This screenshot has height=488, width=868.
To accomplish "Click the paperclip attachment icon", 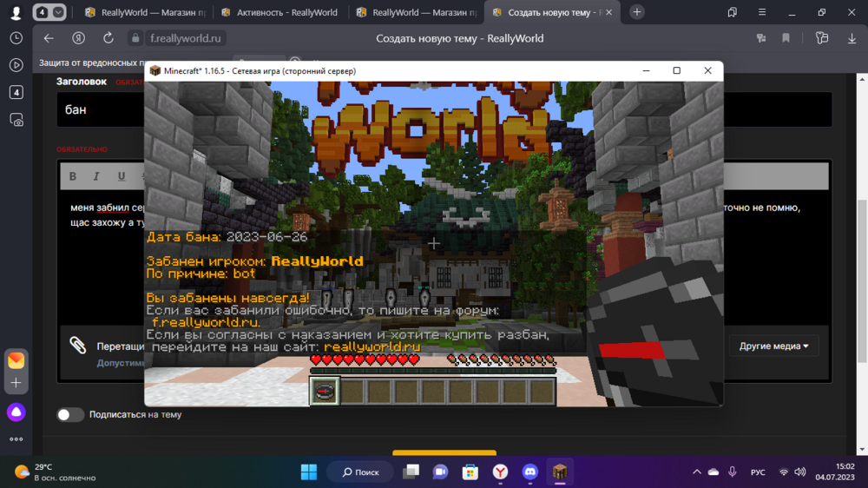I will 78,346.
